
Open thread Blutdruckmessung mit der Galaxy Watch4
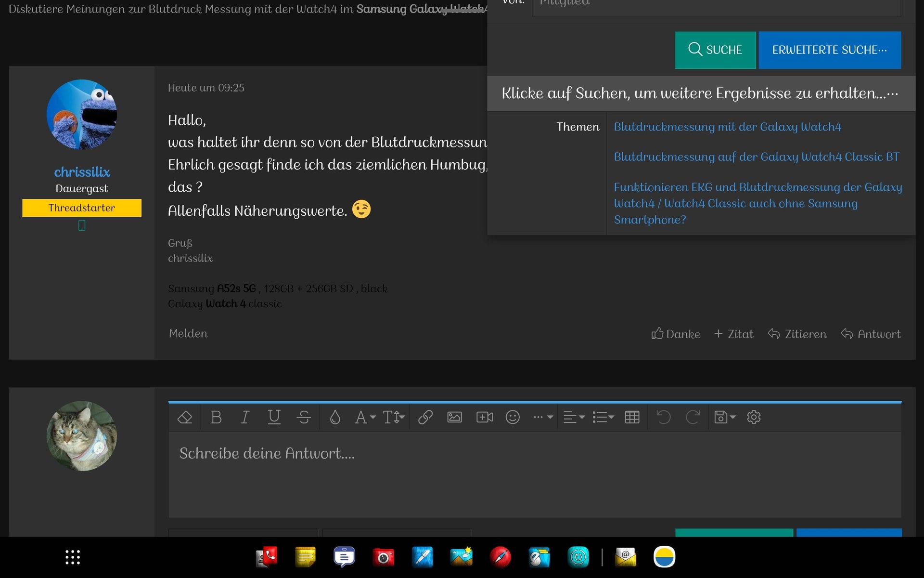pos(727,127)
